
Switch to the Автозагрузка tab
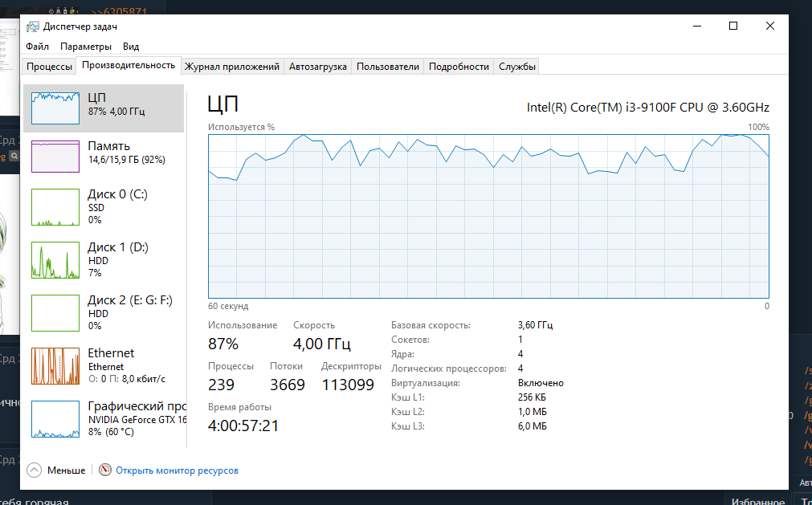click(x=318, y=67)
